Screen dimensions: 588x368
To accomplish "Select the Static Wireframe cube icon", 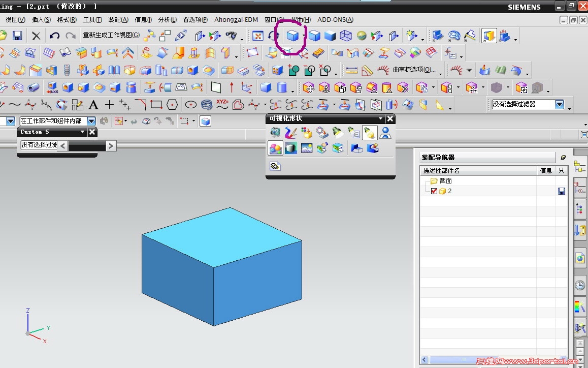I will point(346,36).
